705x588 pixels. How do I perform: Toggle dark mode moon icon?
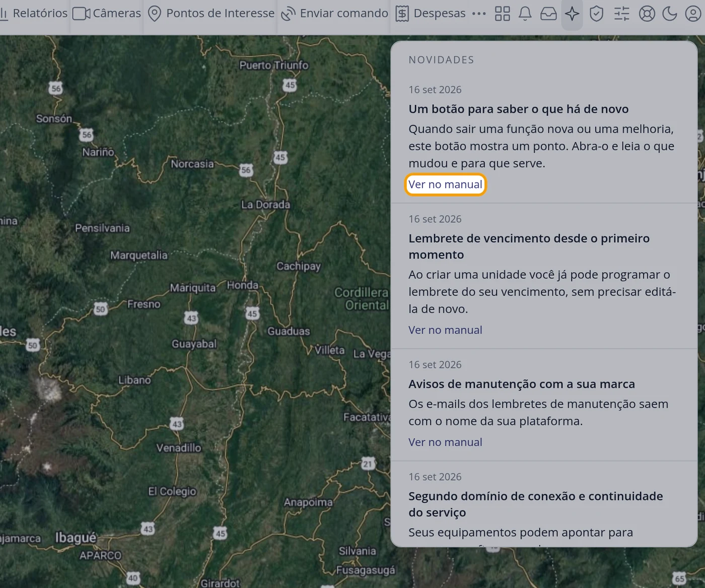coord(670,14)
